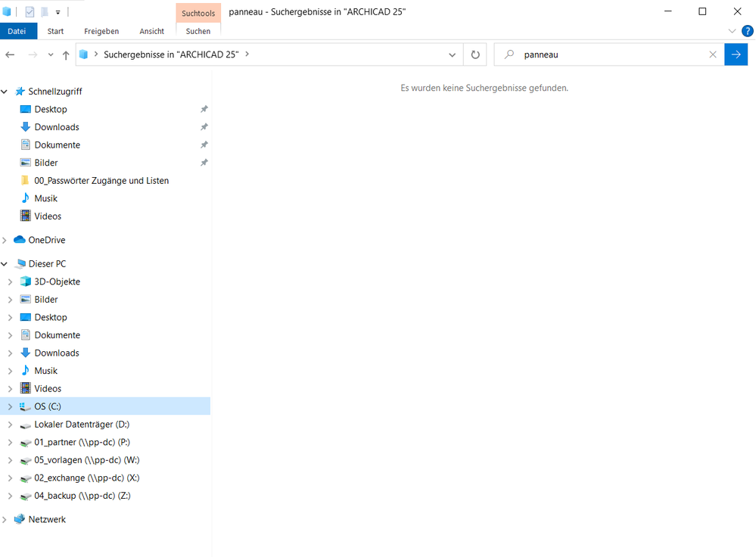The image size is (756, 557).
Task: Switch to the Ansicht ribbon tab
Action: [152, 31]
